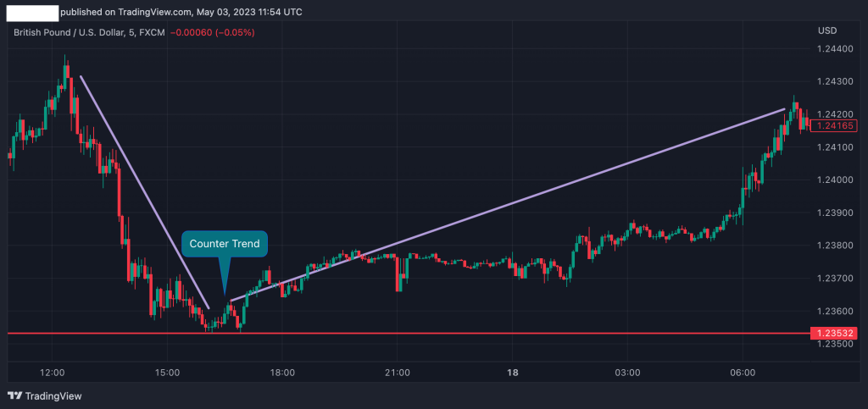Click the TradingView logo icon
The image size is (868, 409).
coord(14,395)
